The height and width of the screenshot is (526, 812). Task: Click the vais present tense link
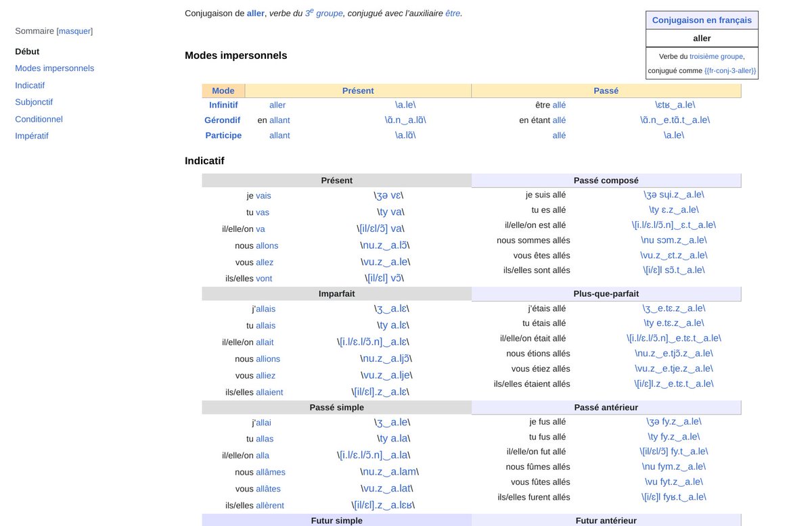(264, 195)
